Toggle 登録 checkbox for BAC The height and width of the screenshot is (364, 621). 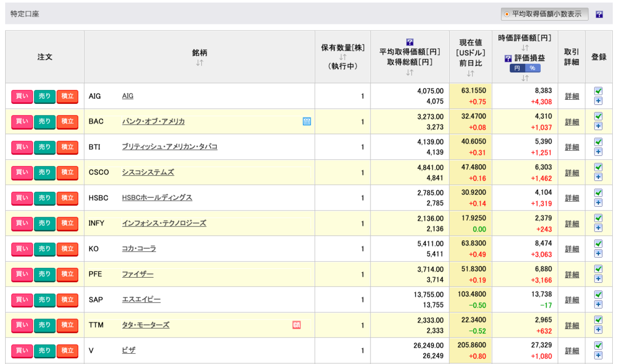598,116
